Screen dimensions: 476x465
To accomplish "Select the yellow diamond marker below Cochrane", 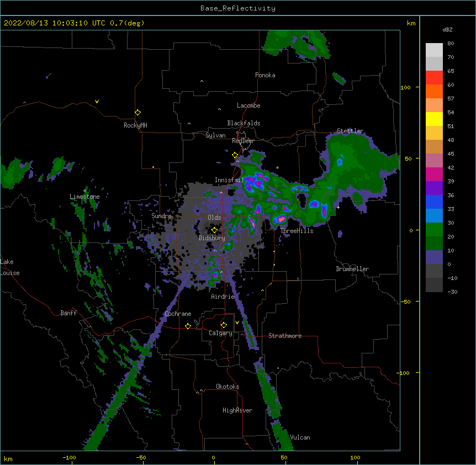I will click(x=188, y=326).
